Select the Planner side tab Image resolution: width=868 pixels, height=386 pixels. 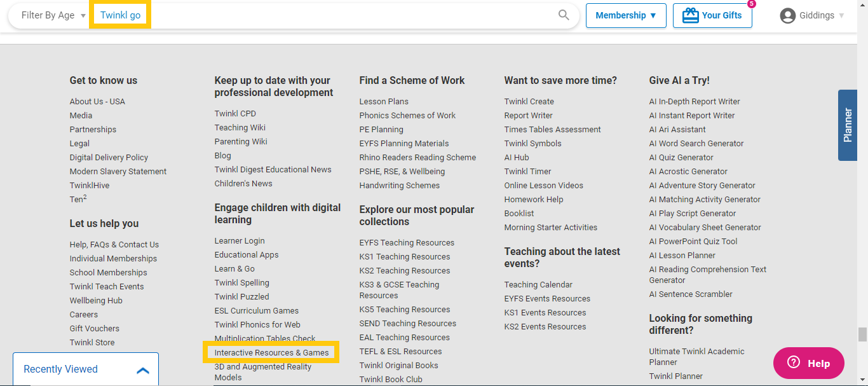848,125
